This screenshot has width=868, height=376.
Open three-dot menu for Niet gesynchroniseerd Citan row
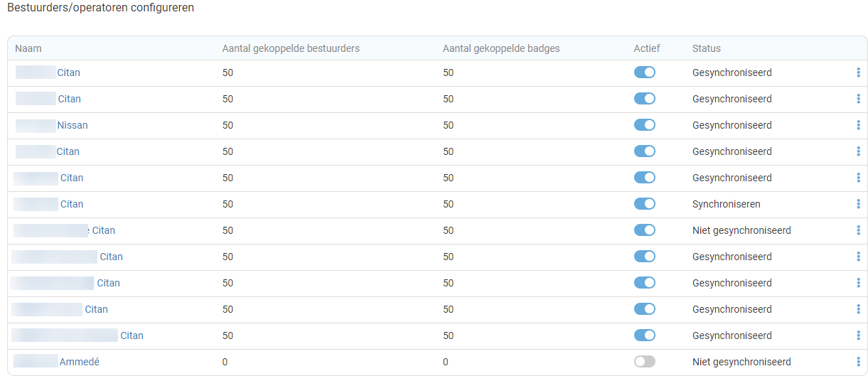858,230
